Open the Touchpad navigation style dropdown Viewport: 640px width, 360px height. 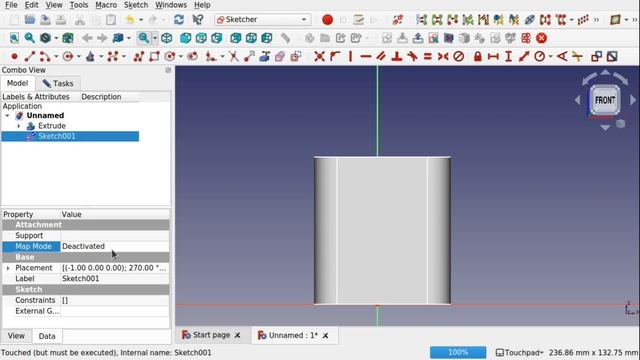pos(520,352)
